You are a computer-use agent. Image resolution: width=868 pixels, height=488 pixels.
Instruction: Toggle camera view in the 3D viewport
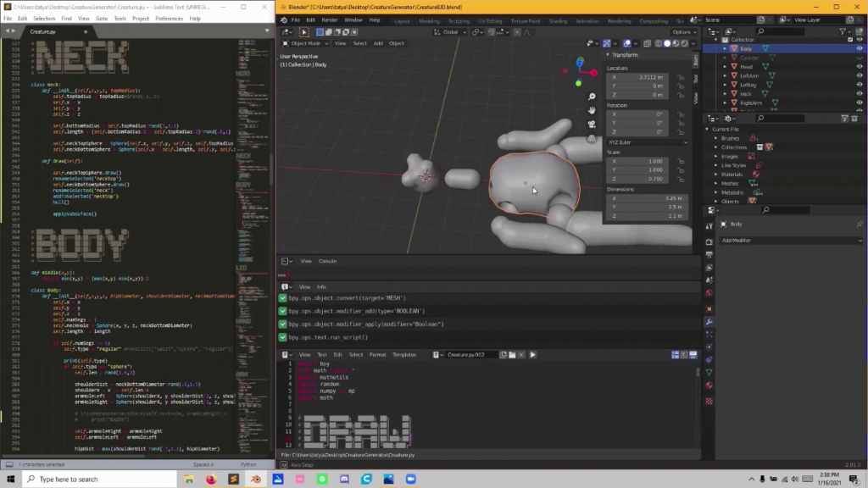(592, 124)
